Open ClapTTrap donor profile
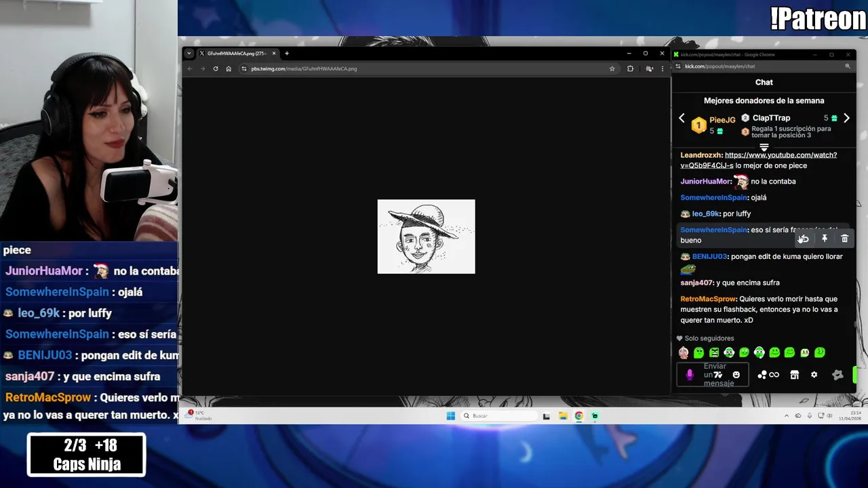Screen dimensions: 868x488 click(x=771, y=118)
